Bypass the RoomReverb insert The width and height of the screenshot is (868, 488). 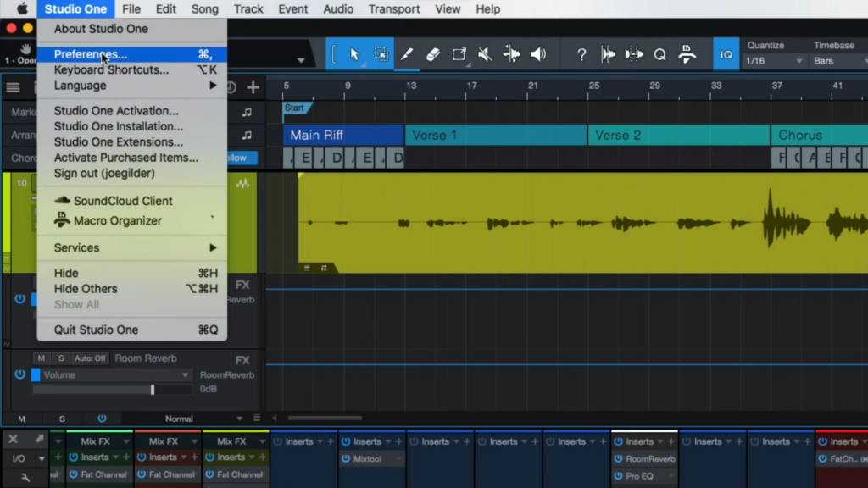click(x=618, y=458)
